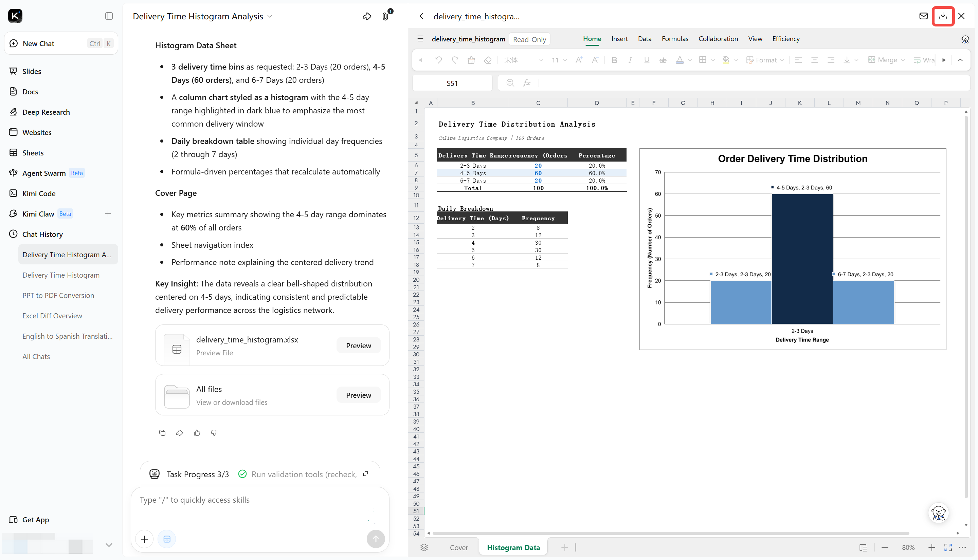Image resolution: width=978 pixels, height=560 pixels.
Task: Enter fullscreen view of spreadsheet
Action: click(x=947, y=547)
